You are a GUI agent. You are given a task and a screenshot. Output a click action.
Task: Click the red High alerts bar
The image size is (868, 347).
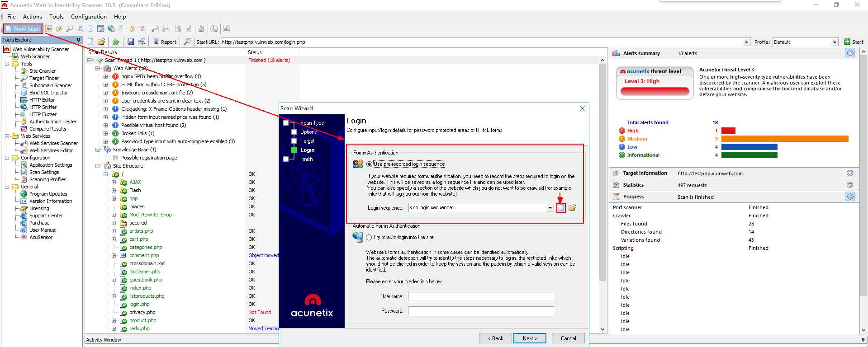pyautogui.click(x=728, y=131)
